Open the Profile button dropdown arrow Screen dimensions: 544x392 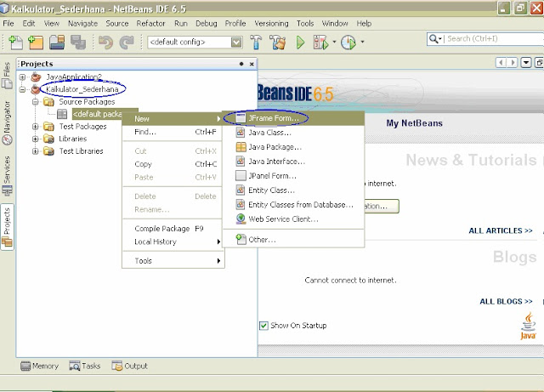pos(362,42)
